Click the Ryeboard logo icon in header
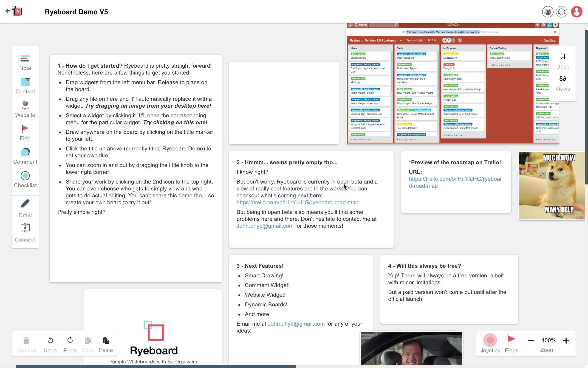 pyautogui.click(x=17, y=11)
